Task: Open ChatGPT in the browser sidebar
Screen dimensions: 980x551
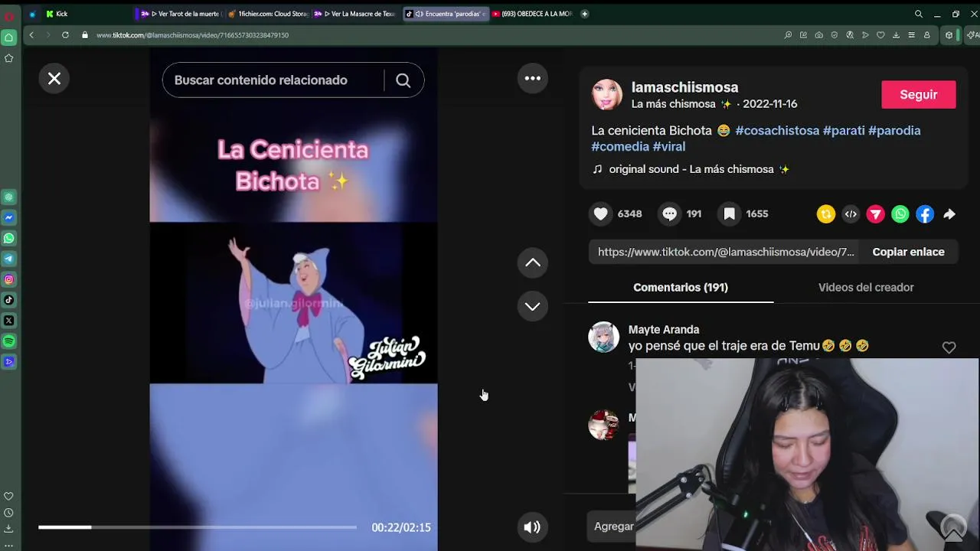Action: click(x=9, y=197)
